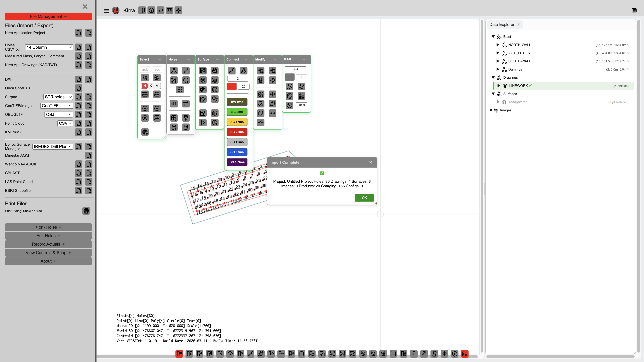Click the ABCD text KAD tool

pyautogui.click(x=302, y=96)
